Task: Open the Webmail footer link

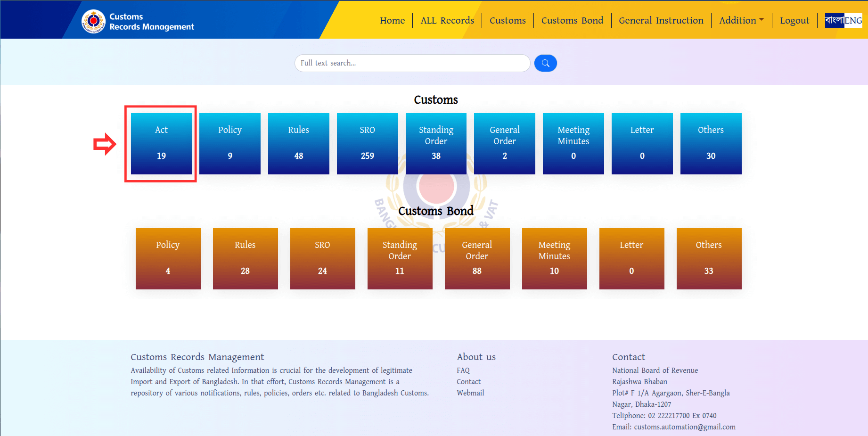Action: [470, 393]
